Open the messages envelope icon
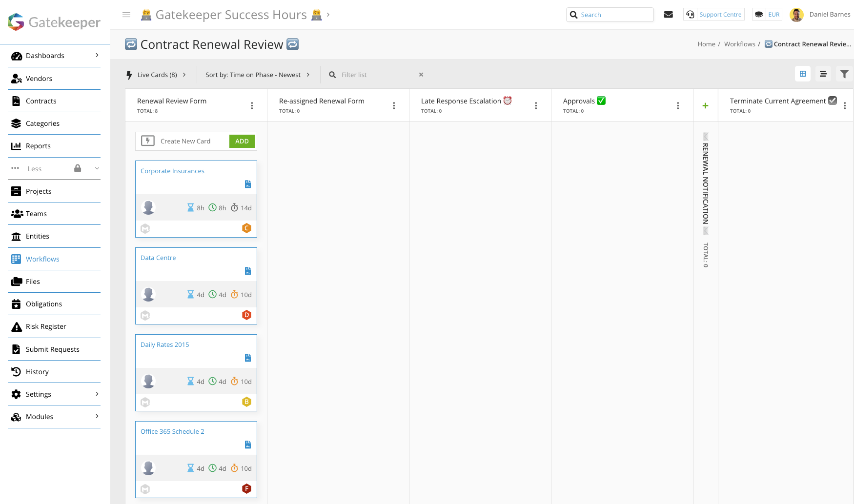 (x=669, y=14)
